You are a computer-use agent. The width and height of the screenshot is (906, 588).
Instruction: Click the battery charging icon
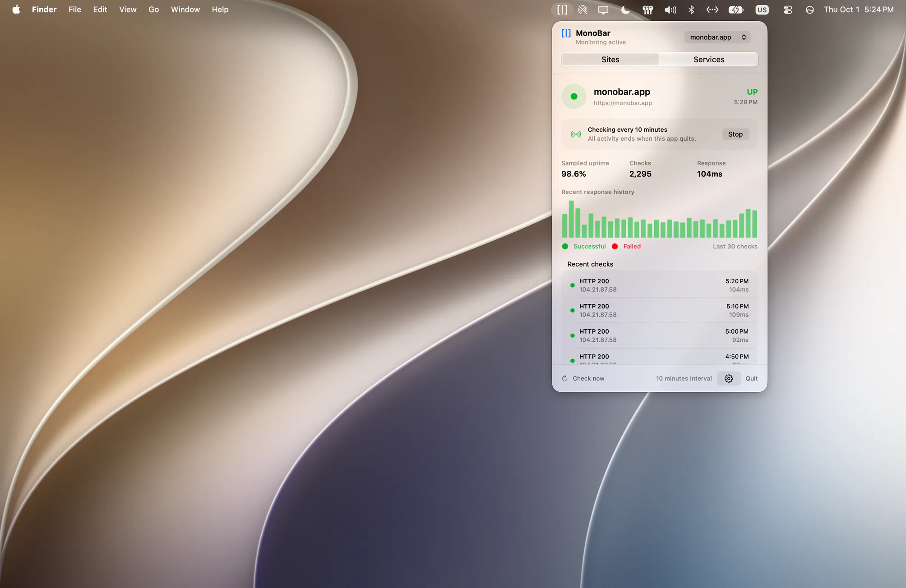click(736, 9)
